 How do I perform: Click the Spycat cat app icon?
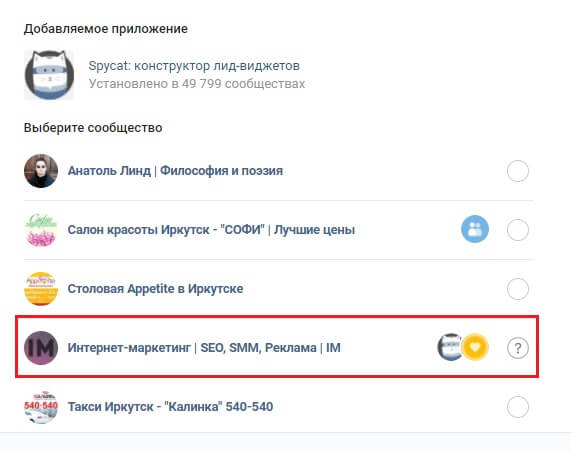[x=49, y=75]
